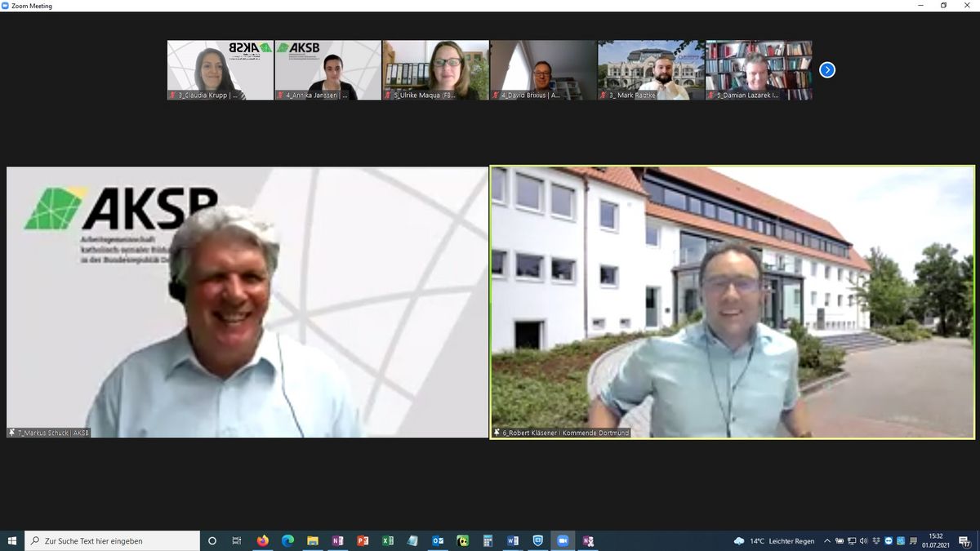Open the Calculator from the taskbar
Screen dimensions: 980x551
[x=488, y=540]
